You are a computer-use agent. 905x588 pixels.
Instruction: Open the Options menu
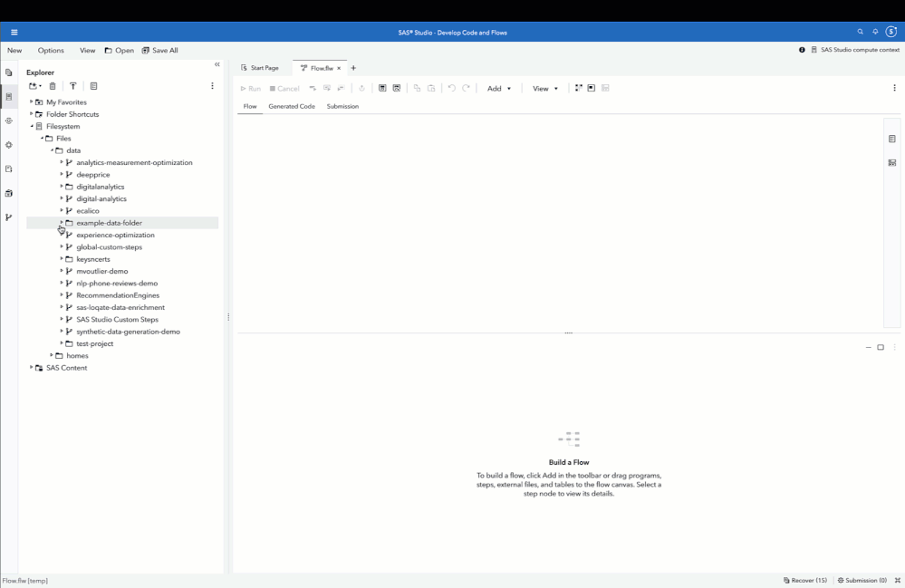click(51, 50)
